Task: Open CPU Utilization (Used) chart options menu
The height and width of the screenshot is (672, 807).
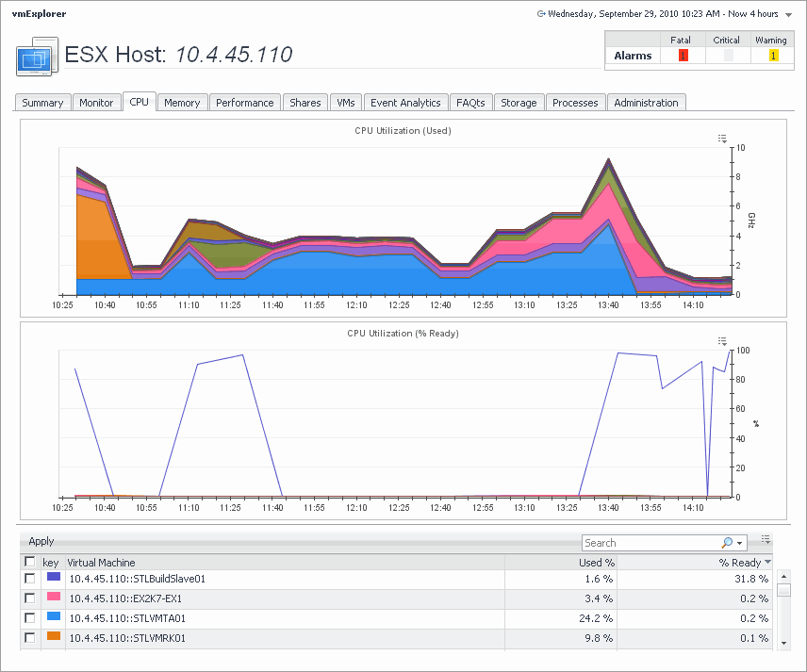Action: coord(722,139)
